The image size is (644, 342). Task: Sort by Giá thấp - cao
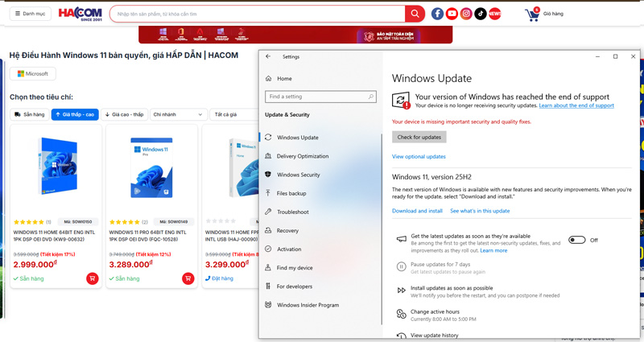[75, 114]
